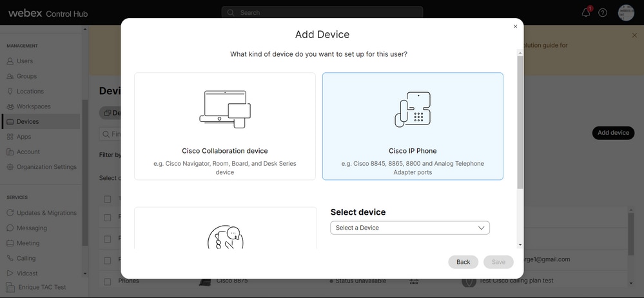Image resolution: width=644 pixels, height=298 pixels.
Task: Click the Devices icon in sidebar
Action: coord(10,122)
